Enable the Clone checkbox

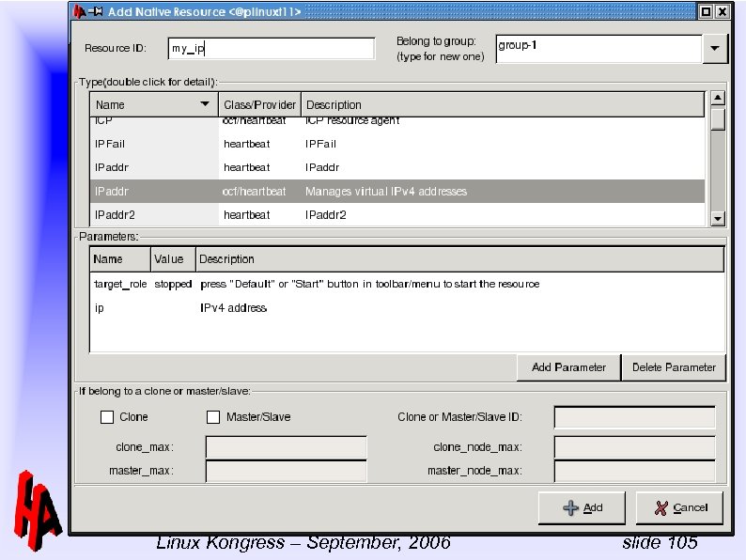click(107, 417)
